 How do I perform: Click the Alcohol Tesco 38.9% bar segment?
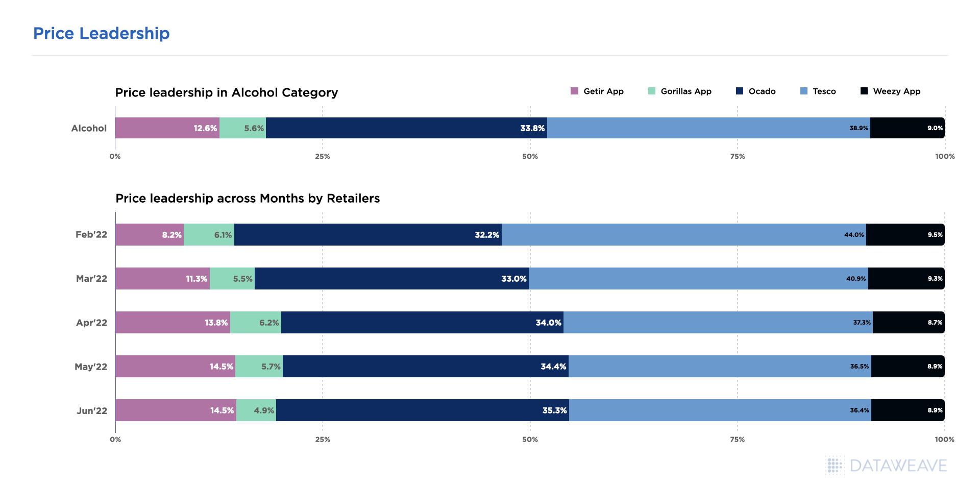point(708,128)
